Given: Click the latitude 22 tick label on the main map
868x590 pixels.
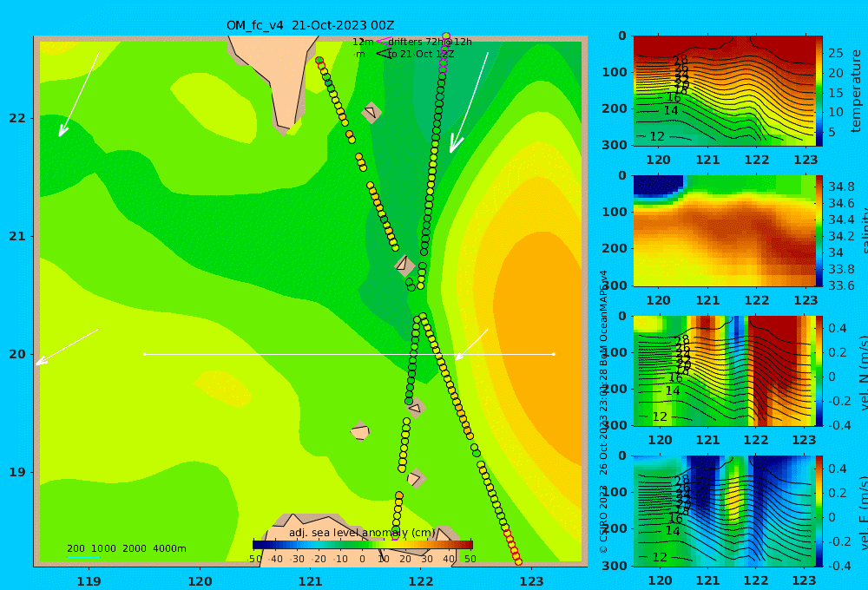Looking at the screenshot, I should click(x=17, y=118).
